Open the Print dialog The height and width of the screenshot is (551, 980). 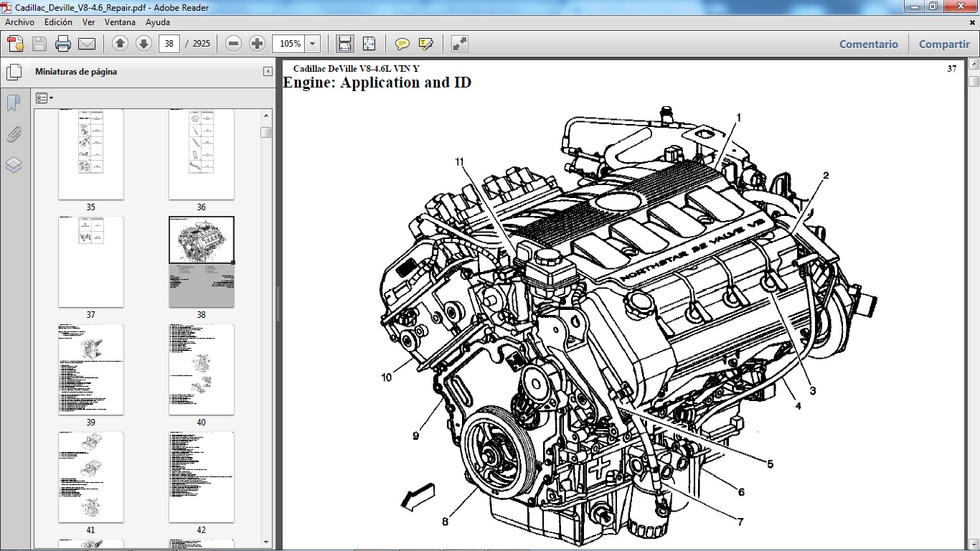point(63,43)
